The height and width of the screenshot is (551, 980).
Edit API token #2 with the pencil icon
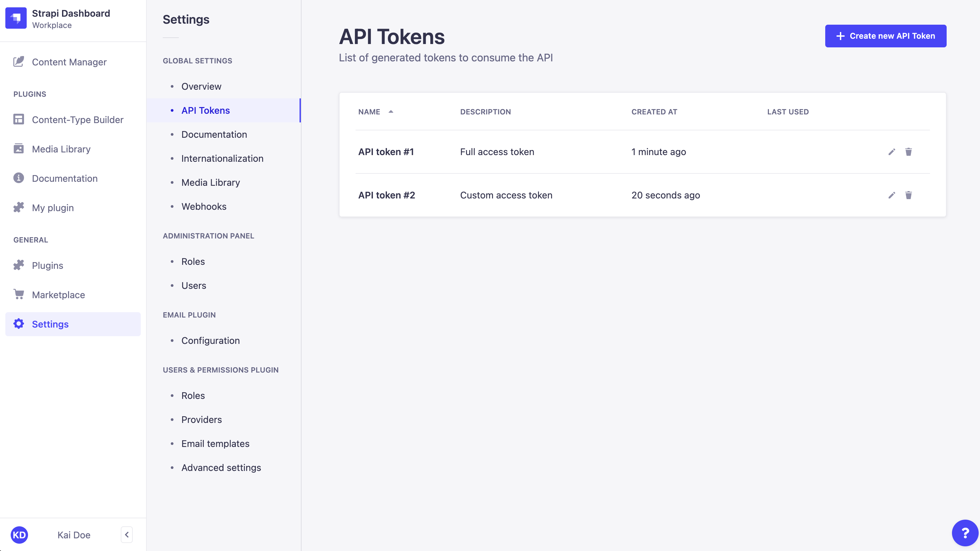[x=892, y=195]
